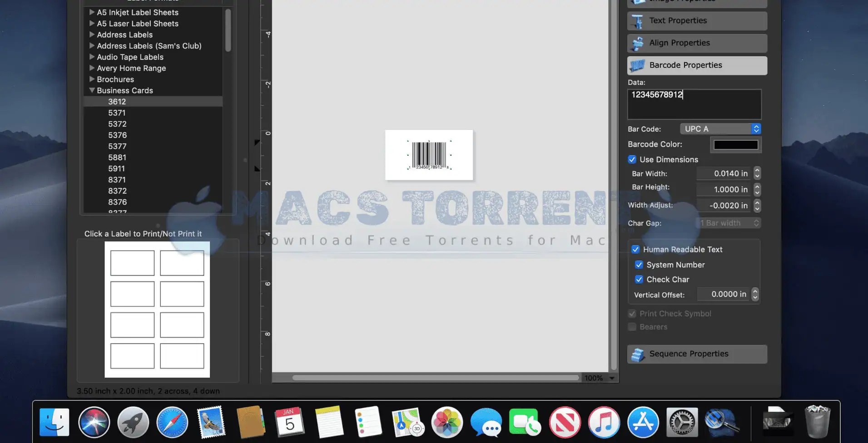Open iTunes music icon in Dock
The width and height of the screenshot is (868, 443).
(604, 422)
